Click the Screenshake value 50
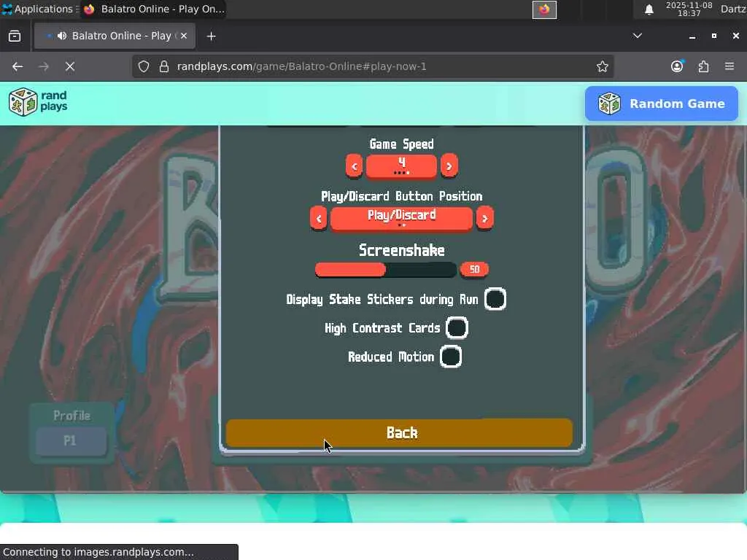Viewport: 747px width, 560px height. (x=474, y=270)
